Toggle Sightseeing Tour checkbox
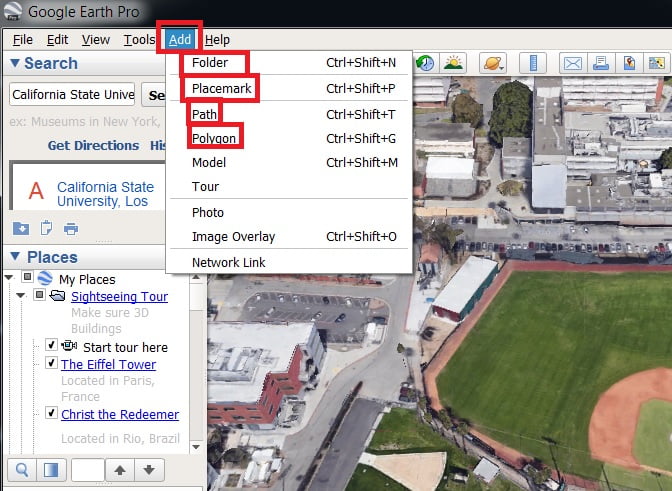This screenshot has height=491, width=672. click(x=39, y=294)
